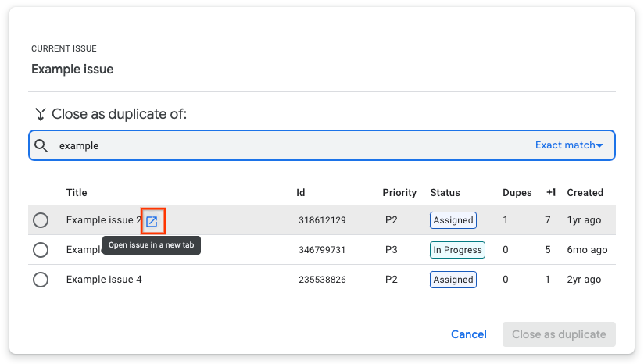
Task: Click the Dupes column header
Action: [x=517, y=192]
